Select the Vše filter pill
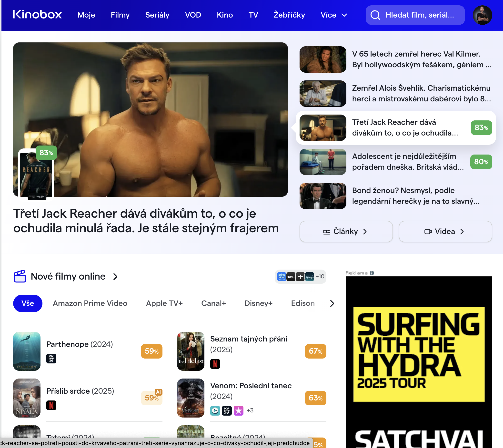Screen dimensions: 503x448 tap(28, 303)
